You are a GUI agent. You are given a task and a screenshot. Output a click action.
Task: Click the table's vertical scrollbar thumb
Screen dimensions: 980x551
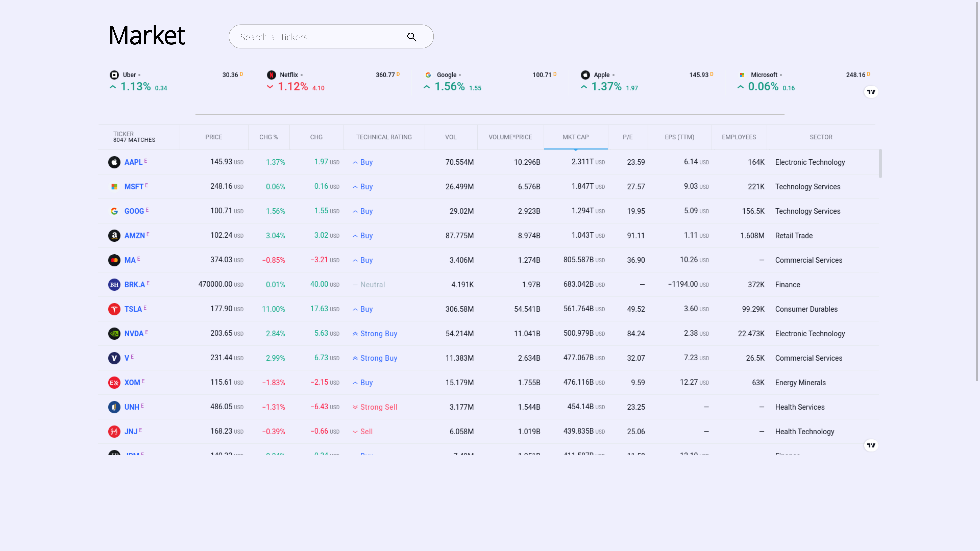click(x=880, y=164)
